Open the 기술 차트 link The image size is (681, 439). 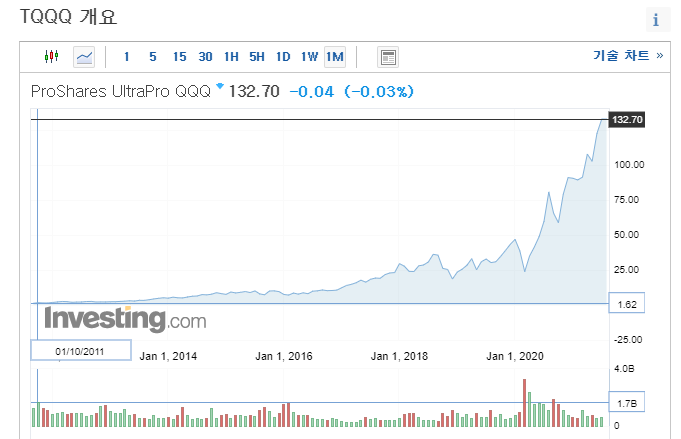[628, 56]
